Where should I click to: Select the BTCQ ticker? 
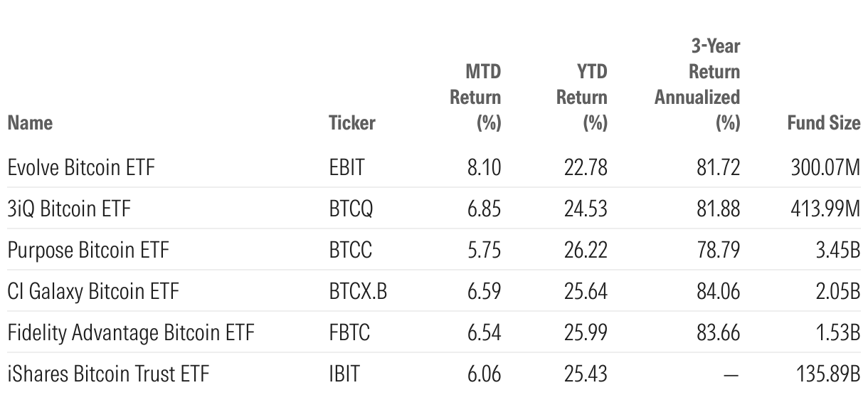pos(351,209)
